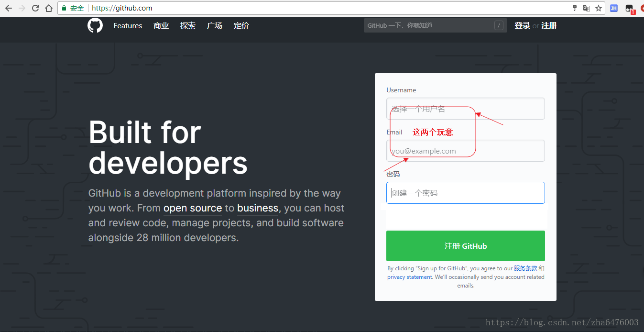
Task: Click the Built for developers heading
Action: [168, 147]
